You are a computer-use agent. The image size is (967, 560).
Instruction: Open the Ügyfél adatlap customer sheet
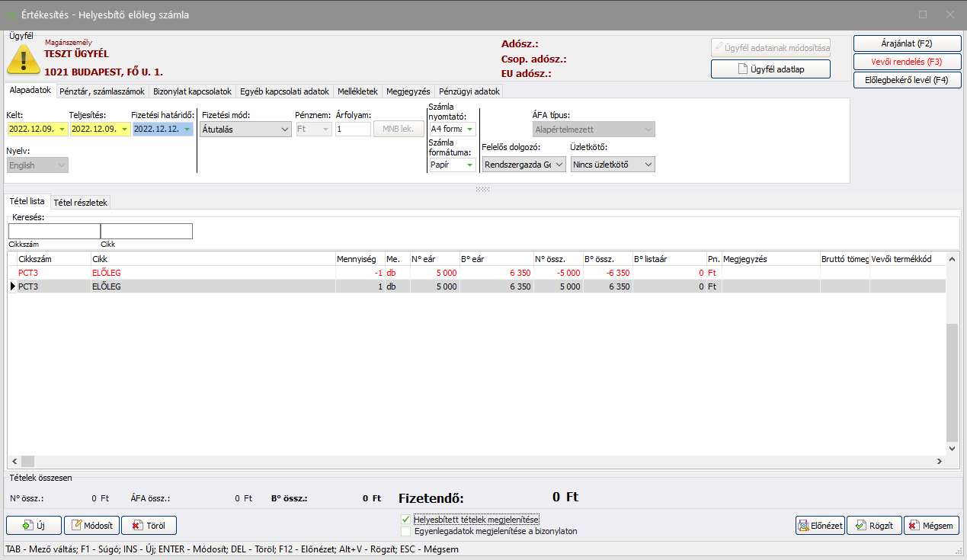pos(770,69)
